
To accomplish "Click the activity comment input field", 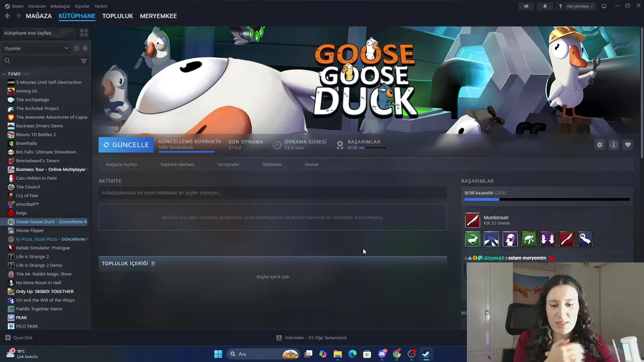I will [x=273, y=193].
